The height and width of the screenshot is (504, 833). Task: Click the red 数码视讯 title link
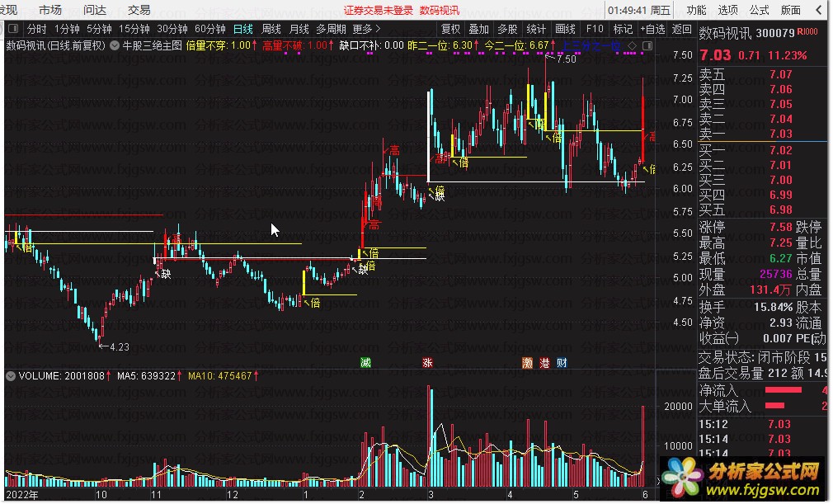pos(440,10)
